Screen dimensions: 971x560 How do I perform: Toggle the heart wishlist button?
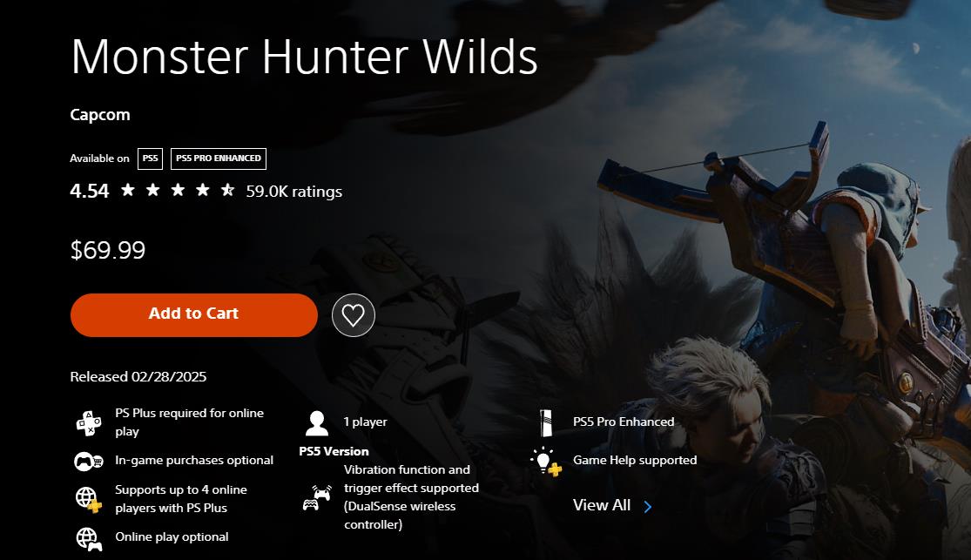pyautogui.click(x=353, y=315)
